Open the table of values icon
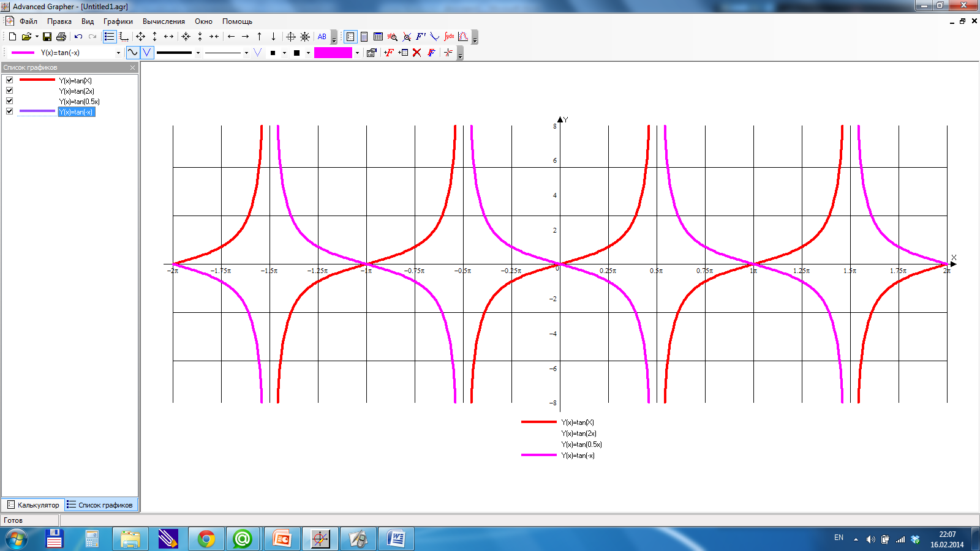Screen dimensions: 980x551 tap(379, 37)
